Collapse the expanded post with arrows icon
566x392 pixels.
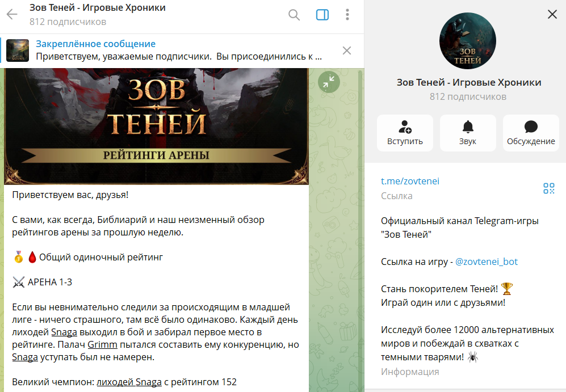329,82
